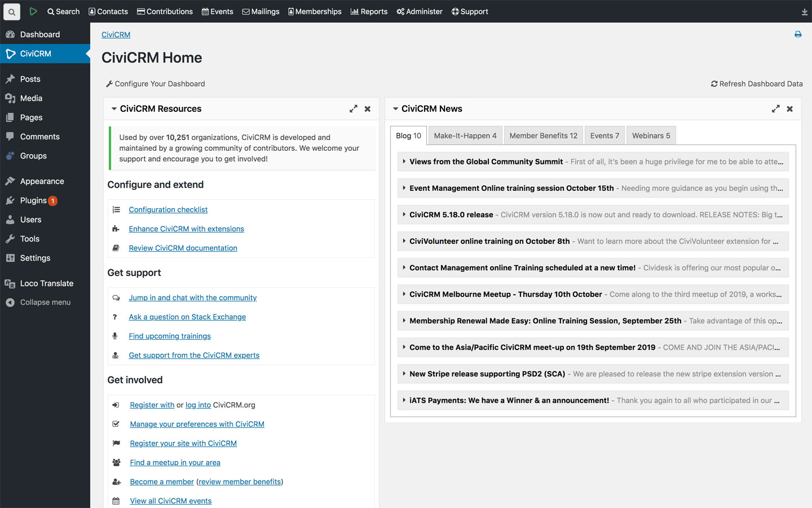Select the Webinars tab

tap(651, 135)
